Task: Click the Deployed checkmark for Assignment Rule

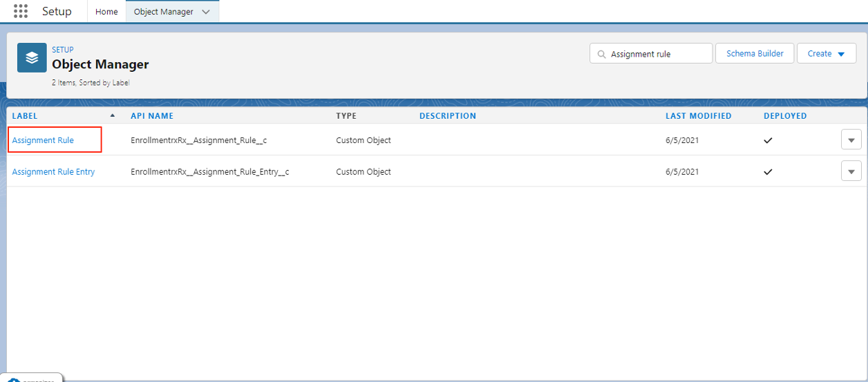Action: pos(768,140)
